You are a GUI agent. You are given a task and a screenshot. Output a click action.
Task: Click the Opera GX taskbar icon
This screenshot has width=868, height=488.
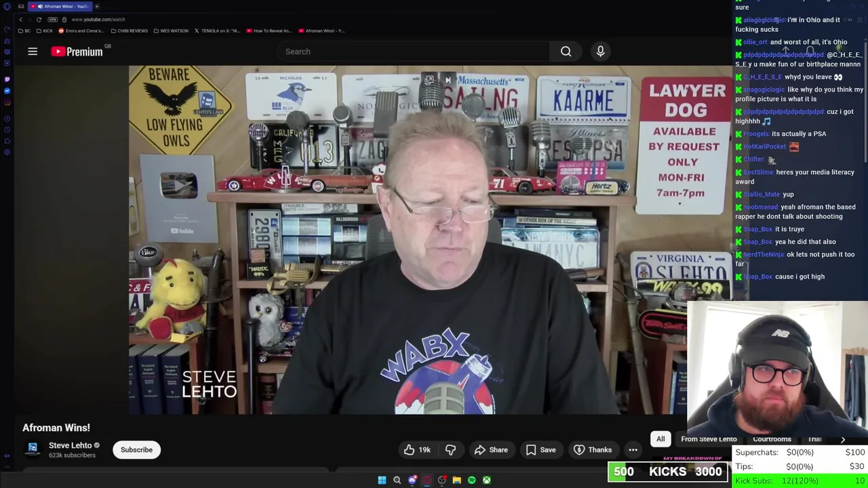pyautogui.click(x=427, y=480)
